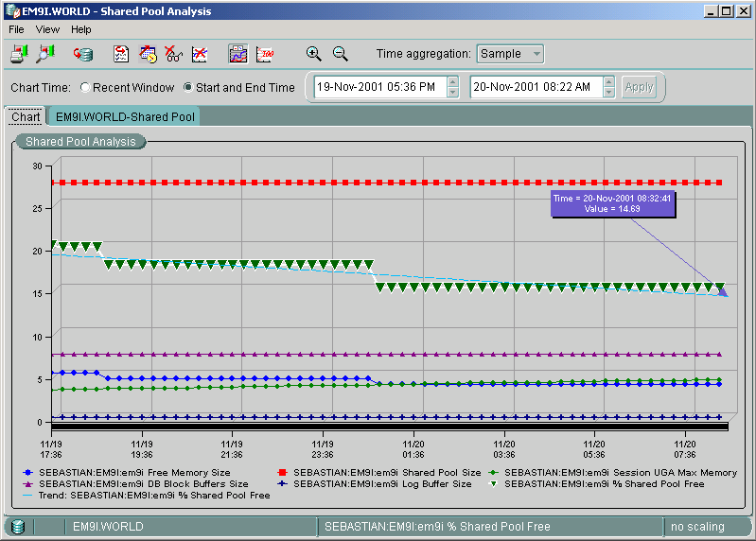Click Session UGA Max Memory legend entry
Image resolution: width=756 pixels, height=541 pixels.
pos(613,473)
